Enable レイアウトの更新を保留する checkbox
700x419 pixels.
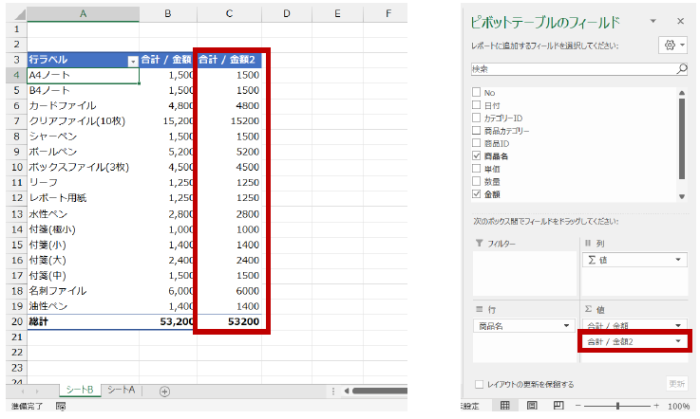point(478,384)
